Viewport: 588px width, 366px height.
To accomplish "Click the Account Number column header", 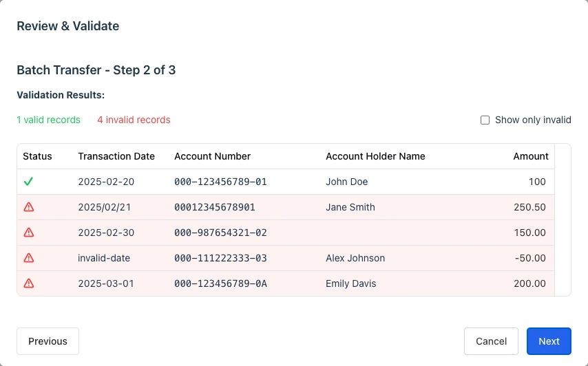I will (x=212, y=156).
